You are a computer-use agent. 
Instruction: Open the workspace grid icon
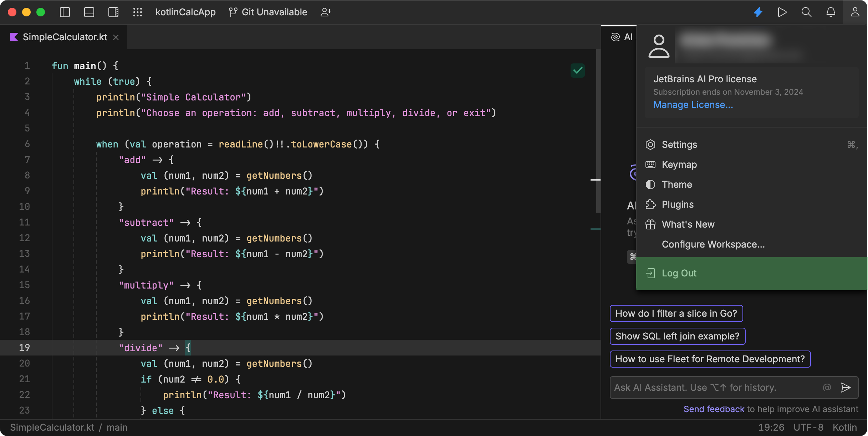(138, 12)
